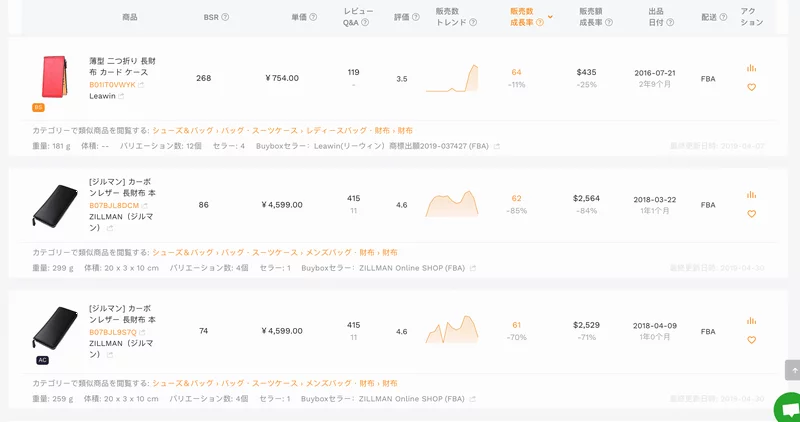Click Leawin brand external link icon
The width and height of the screenshot is (800, 422).
click(121, 96)
